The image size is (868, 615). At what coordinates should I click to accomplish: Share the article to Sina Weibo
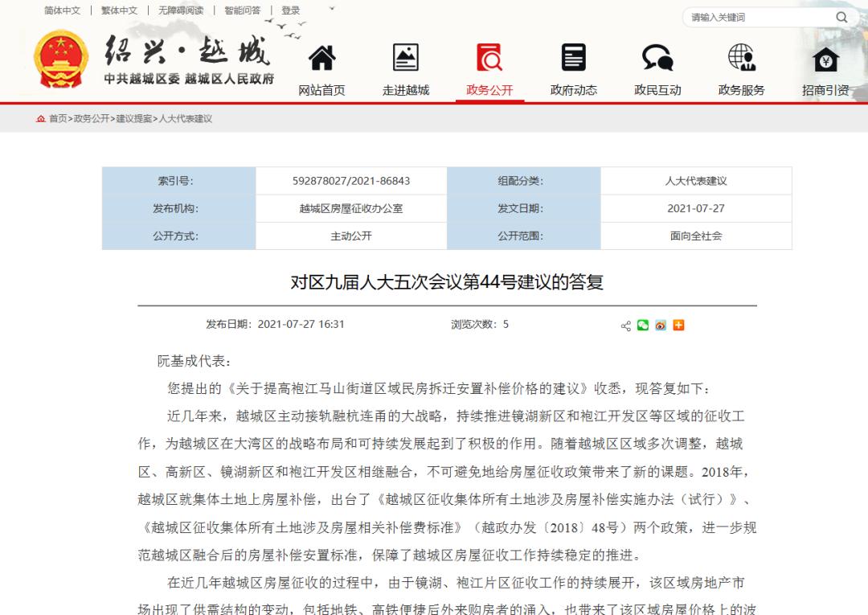point(661,325)
